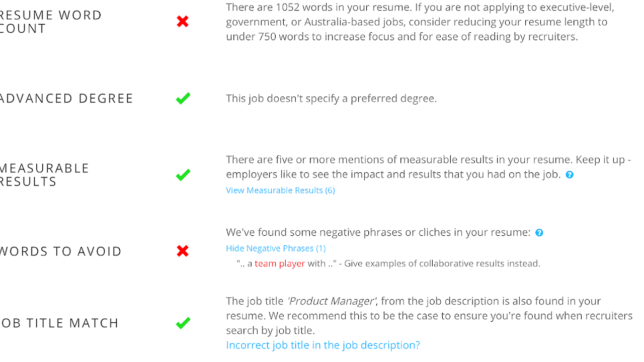This screenshot has height=362, width=644.
Task: Open the help icon after Measurable Results text
Action: click(x=570, y=174)
